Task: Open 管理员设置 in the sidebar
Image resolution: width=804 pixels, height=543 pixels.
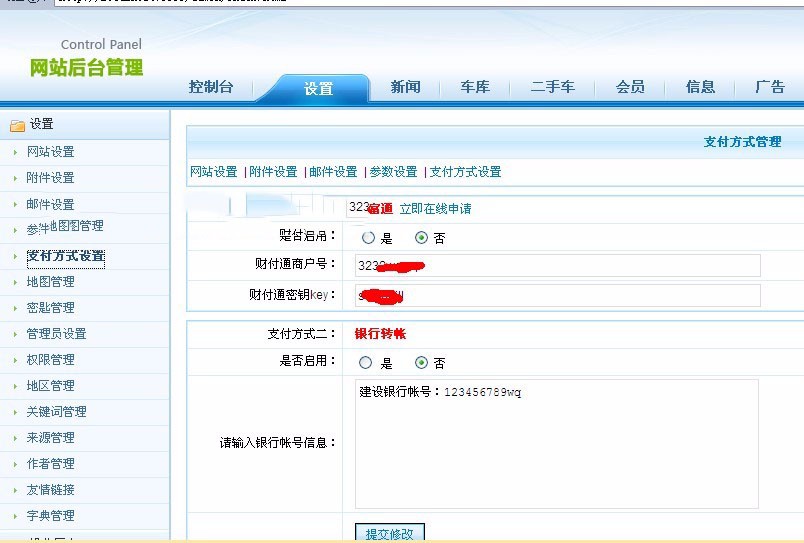Action: (x=56, y=334)
